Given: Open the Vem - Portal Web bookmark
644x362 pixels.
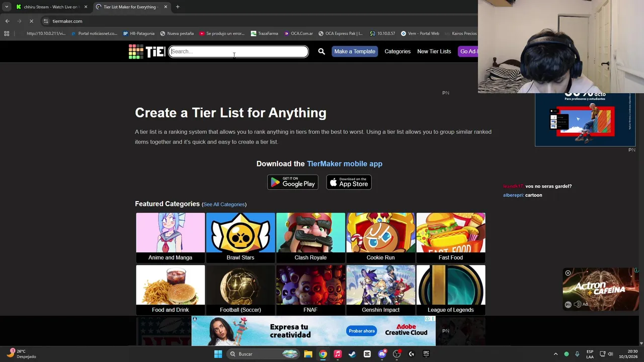Looking at the screenshot, I should click(420, 34).
